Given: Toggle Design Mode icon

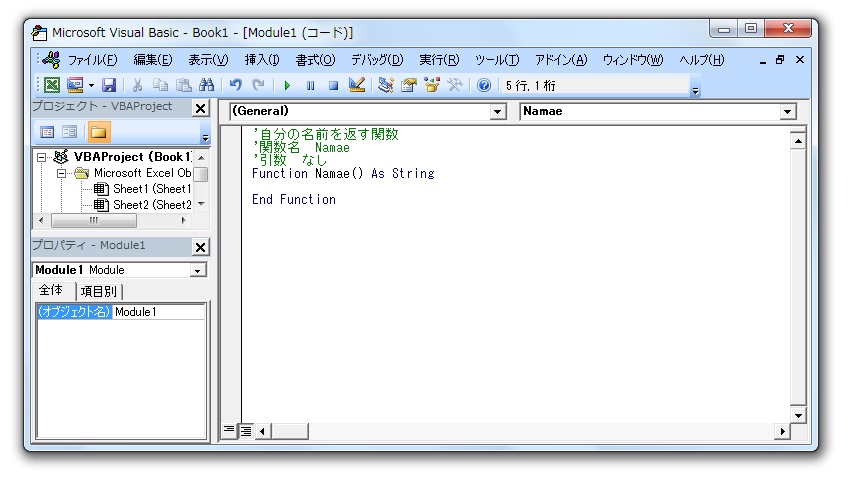Looking at the screenshot, I should [357, 85].
